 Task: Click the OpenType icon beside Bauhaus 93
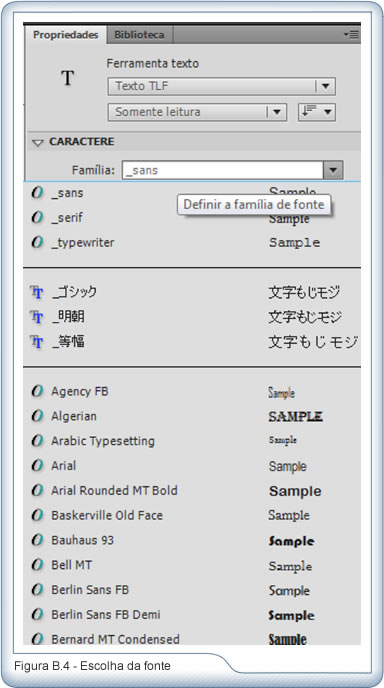click(37, 540)
